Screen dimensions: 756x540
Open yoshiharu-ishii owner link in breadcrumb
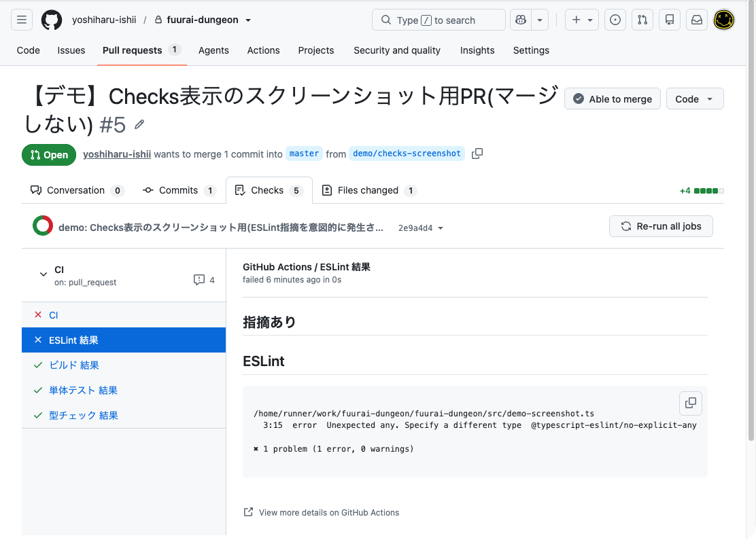point(104,20)
